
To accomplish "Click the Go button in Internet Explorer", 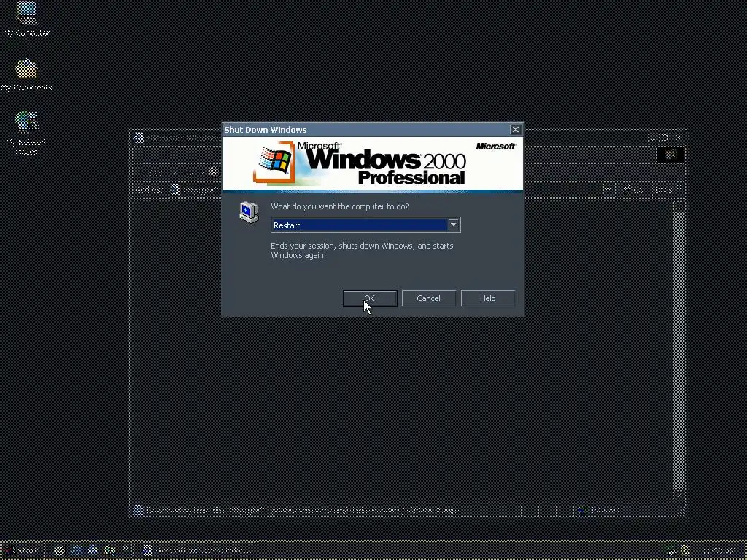I will [x=633, y=190].
